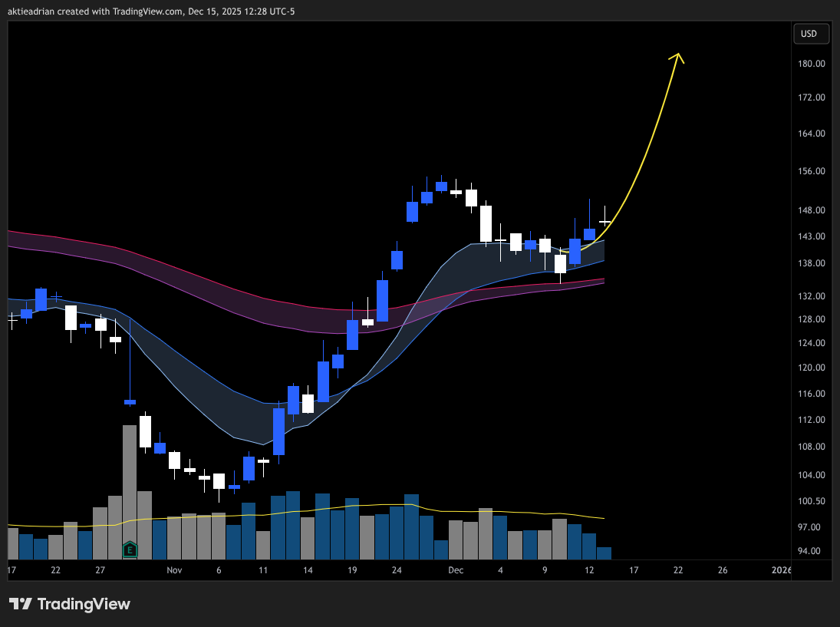The image size is (840, 627).
Task: Click the earnings E marker icon
Action: tap(130, 549)
